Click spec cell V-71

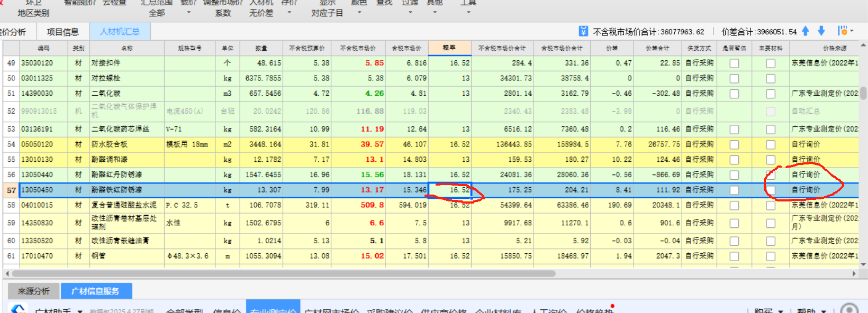click(190, 129)
